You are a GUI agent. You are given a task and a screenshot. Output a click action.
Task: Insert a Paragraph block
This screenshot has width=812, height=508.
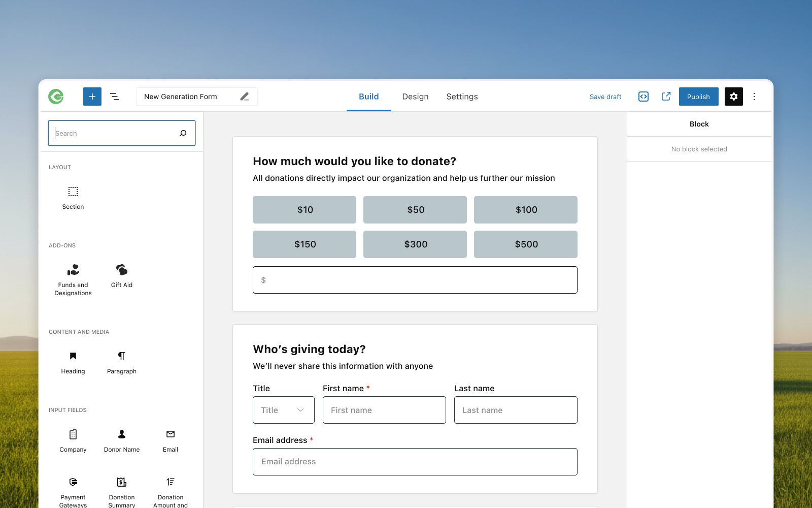tap(122, 363)
